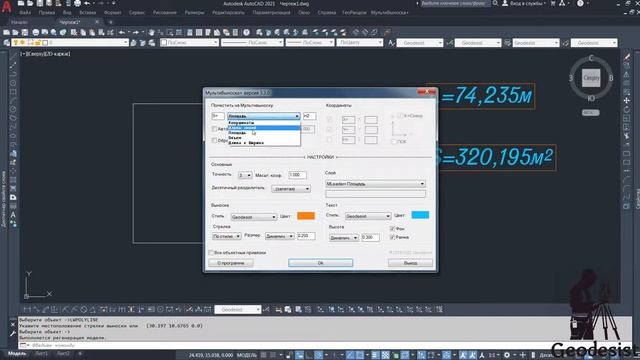
Task: Select the Rotate tool in the modify toolbar
Action: click(x=627, y=109)
